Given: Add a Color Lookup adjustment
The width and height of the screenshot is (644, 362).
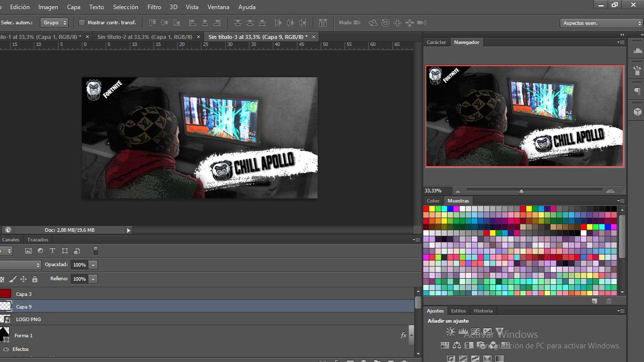Looking at the screenshot, I should click(x=506, y=345).
